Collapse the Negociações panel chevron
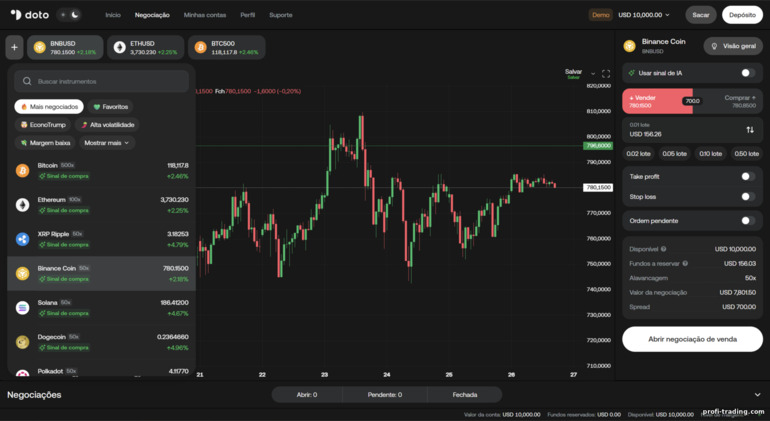770x421 pixels. [758, 394]
